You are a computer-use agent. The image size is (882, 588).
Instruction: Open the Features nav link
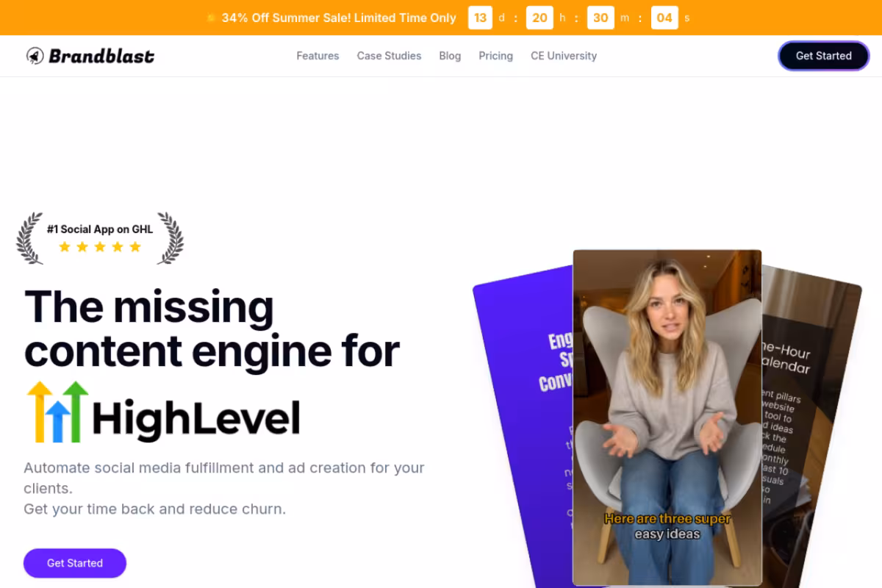click(318, 56)
